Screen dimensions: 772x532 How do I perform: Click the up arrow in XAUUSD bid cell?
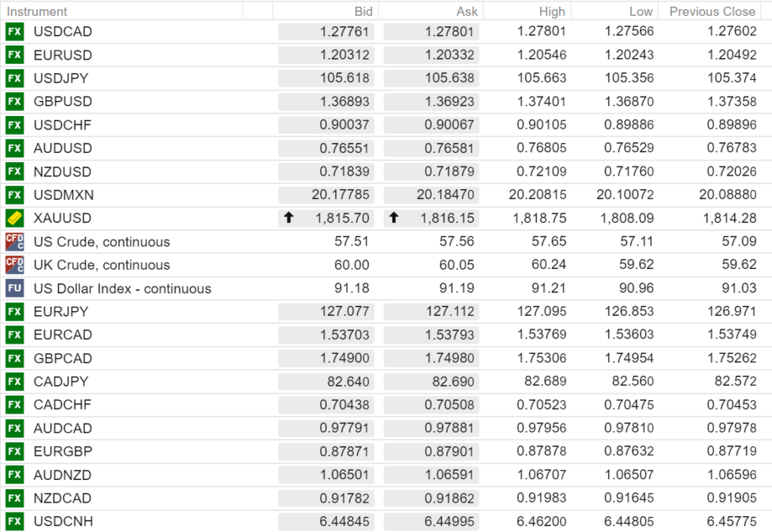[288, 219]
